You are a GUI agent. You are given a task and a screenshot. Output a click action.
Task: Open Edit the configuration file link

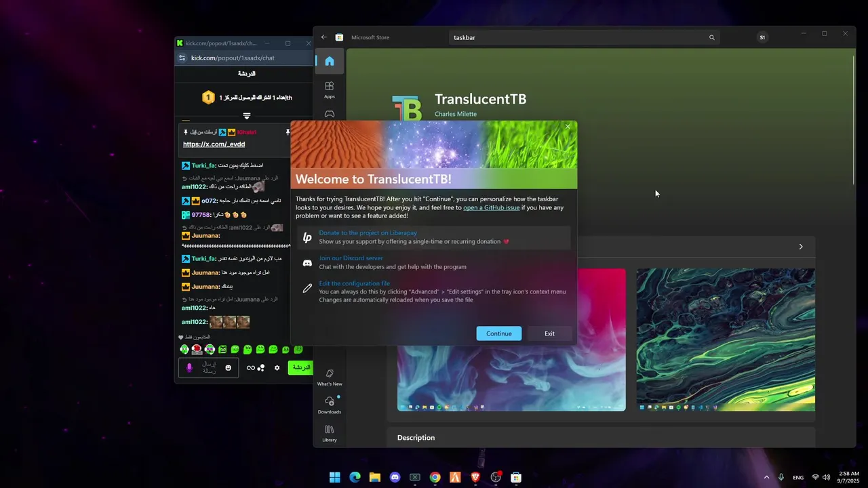tap(355, 283)
